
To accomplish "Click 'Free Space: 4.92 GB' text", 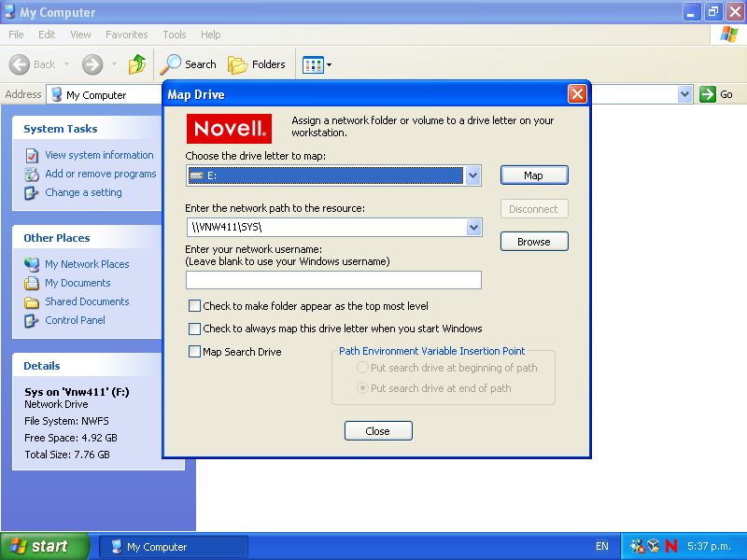I will point(71,438).
